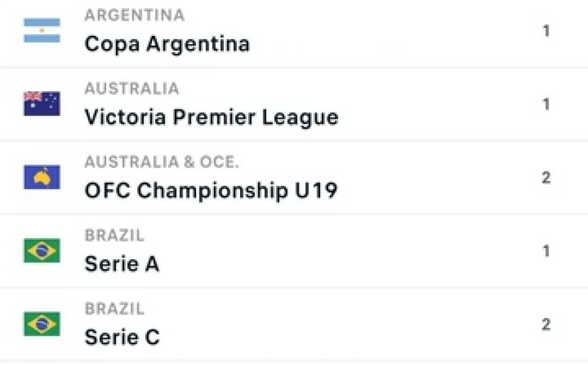Click the Australia flag icon
This screenshot has height=367, width=588.
(42, 104)
